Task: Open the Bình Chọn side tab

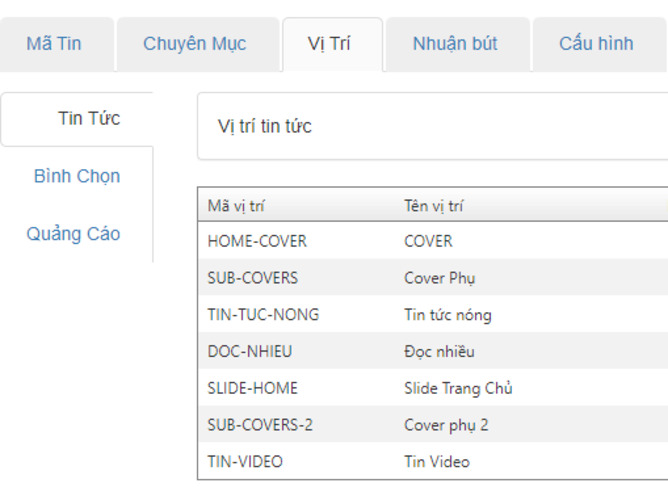Action: coord(77,176)
